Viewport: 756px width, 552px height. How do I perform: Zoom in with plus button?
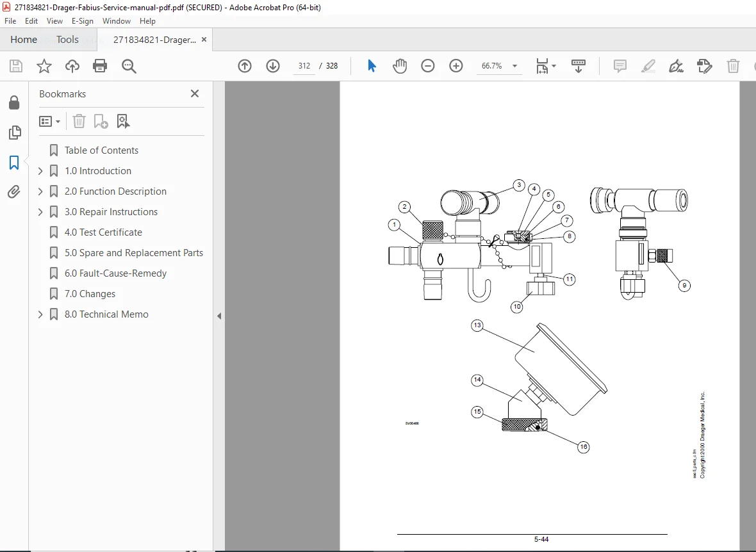click(456, 66)
